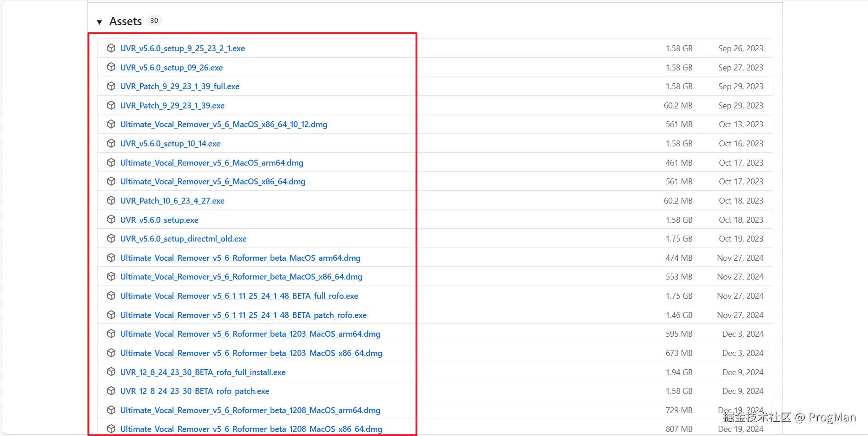The height and width of the screenshot is (436, 868).
Task: Select the Roformer_beta_1203_MacOS_arm64.dmg link
Action: (x=250, y=334)
